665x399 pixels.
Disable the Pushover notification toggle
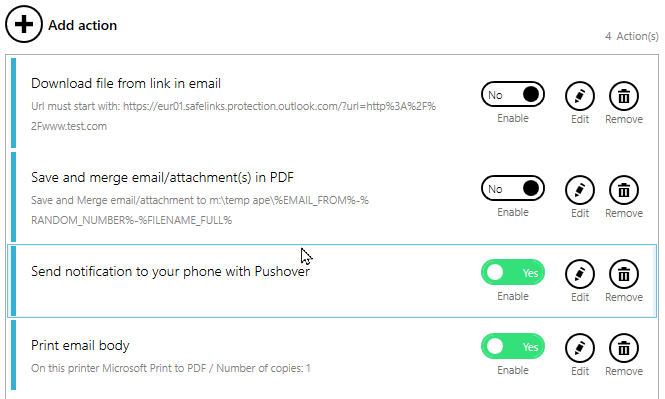pyautogui.click(x=513, y=272)
